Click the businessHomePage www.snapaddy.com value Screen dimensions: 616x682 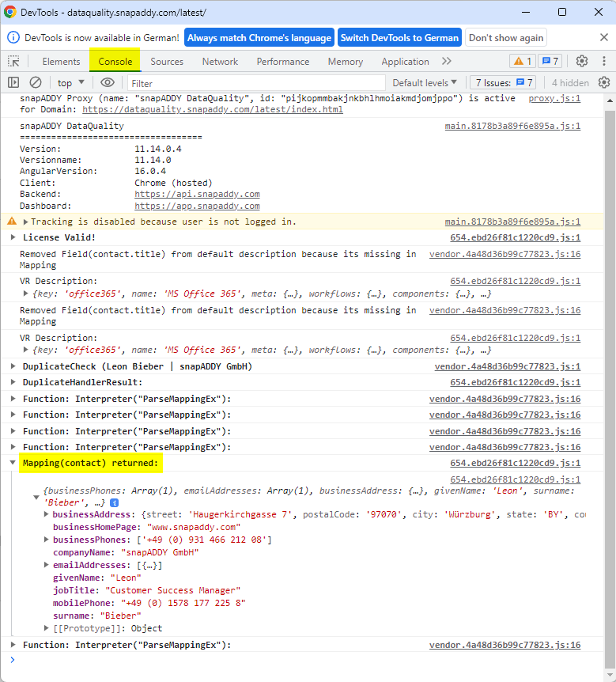click(x=194, y=527)
